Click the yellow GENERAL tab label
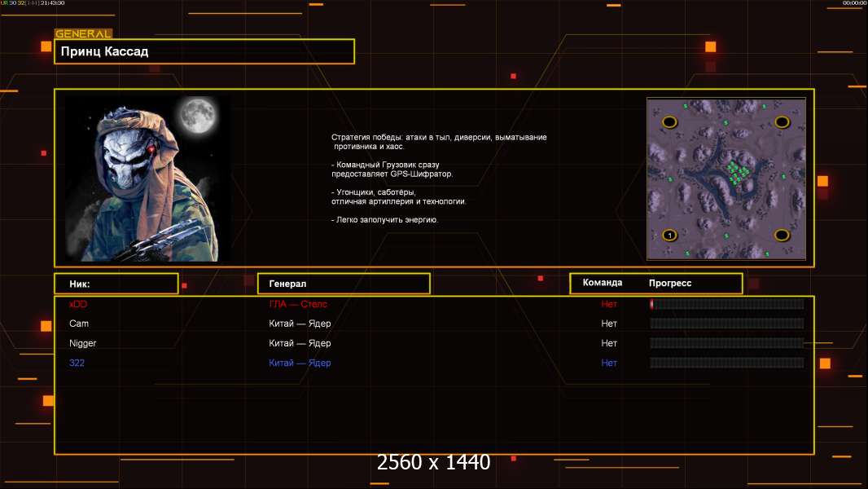The height and width of the screenshot is (489, 868). tap(83, 34)
